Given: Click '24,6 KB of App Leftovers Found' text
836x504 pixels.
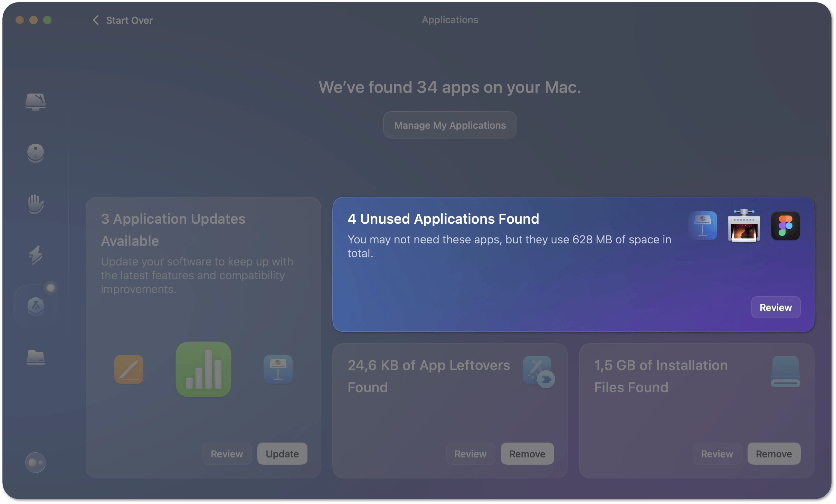Looking at the screenshot, I should [429, 376].
